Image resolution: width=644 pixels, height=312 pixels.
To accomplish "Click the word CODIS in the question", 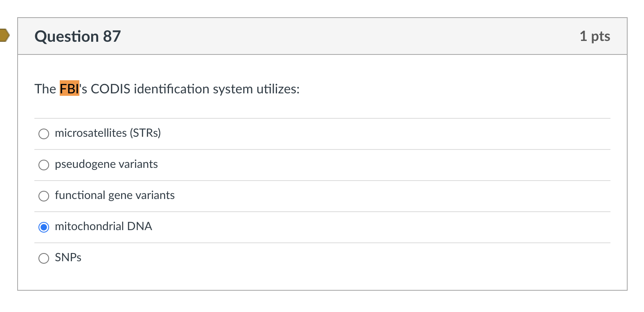I will 110,89.
